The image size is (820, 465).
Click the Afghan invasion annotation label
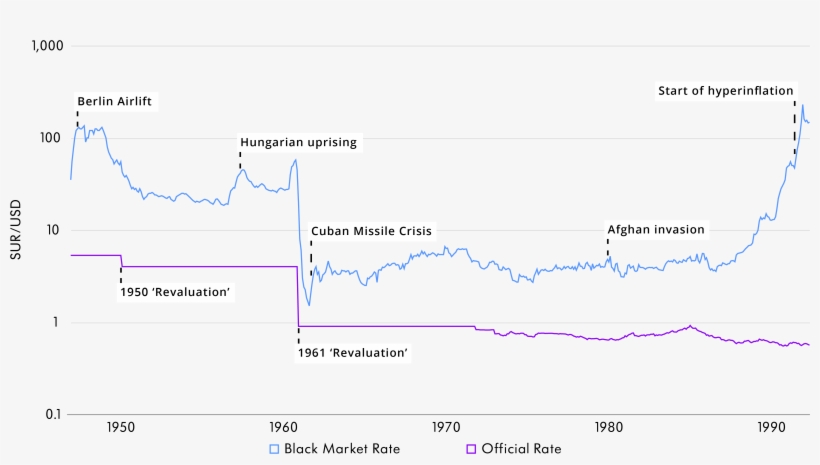656,229
